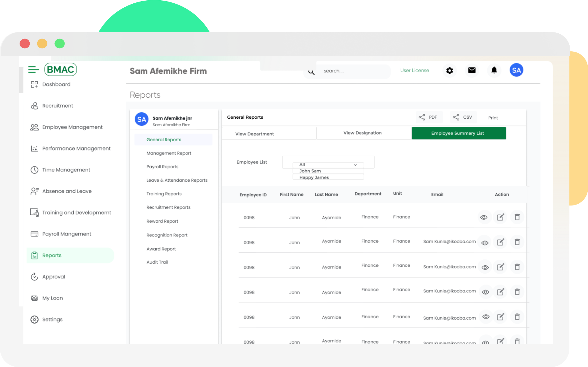Open settings gear icon in top header

449,71
